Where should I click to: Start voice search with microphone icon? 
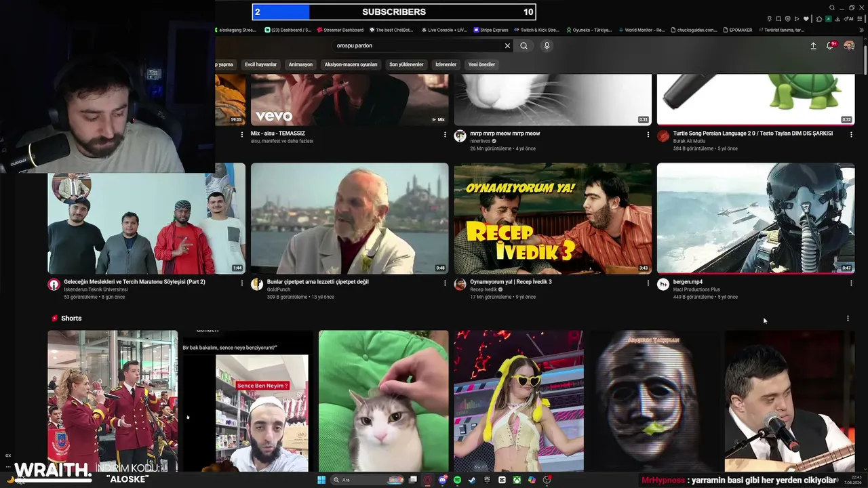point(547,45)
